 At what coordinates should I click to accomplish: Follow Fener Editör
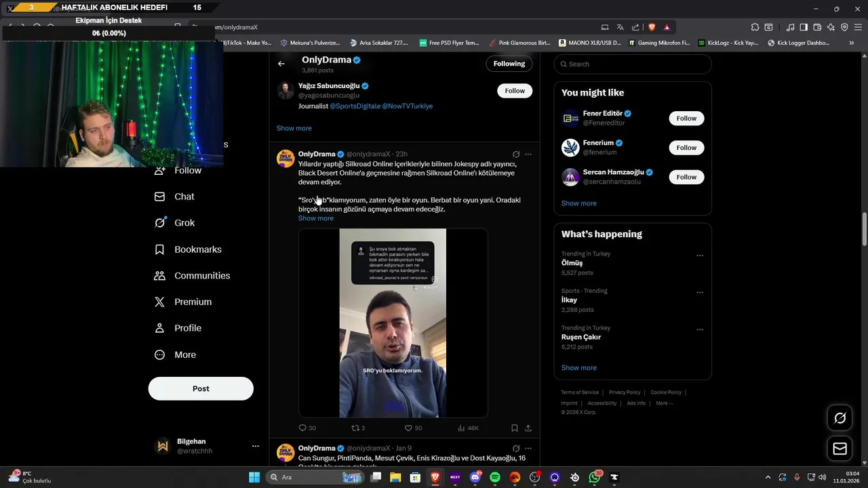pos(686,119)
